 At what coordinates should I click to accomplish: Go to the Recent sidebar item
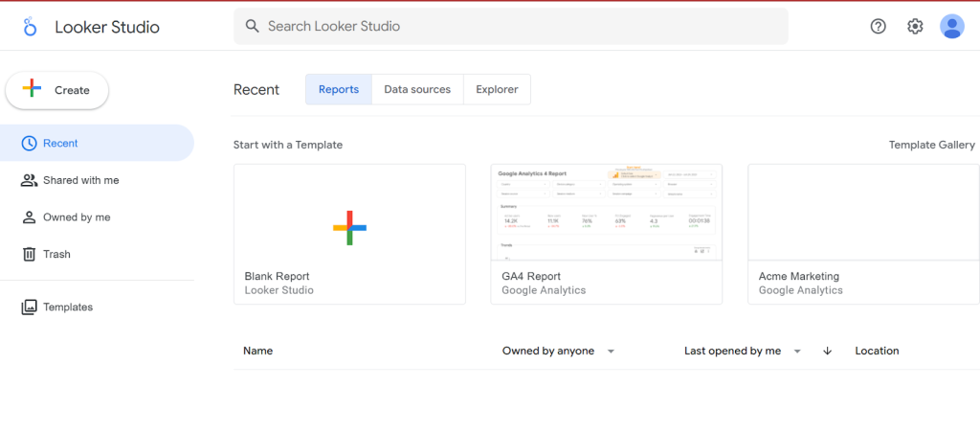[97, 143]
